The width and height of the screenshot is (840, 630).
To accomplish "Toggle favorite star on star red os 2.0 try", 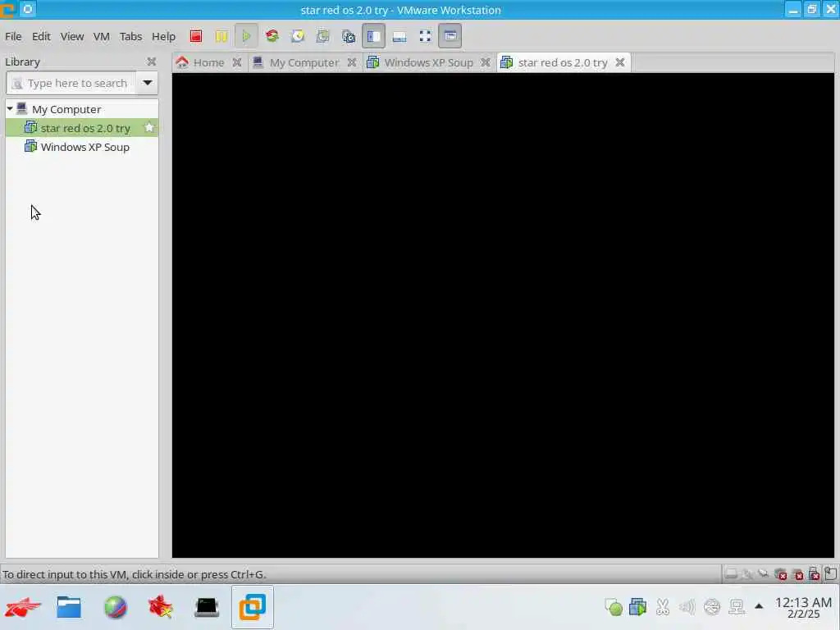I will pyautogui.click(x=149, y=127).
